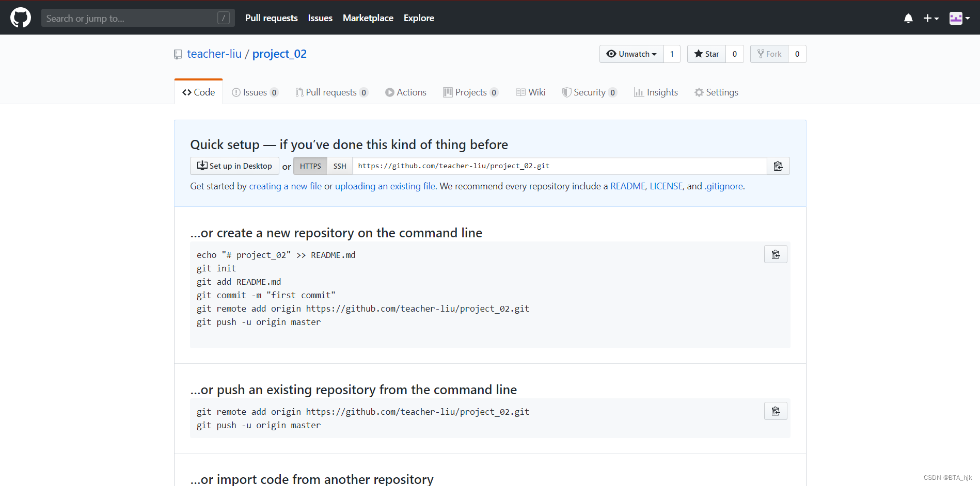Image resolution: width=980 pixels, height=486 pixels.
Task: Select the Code tab
Action: click(x=198, y=92)
